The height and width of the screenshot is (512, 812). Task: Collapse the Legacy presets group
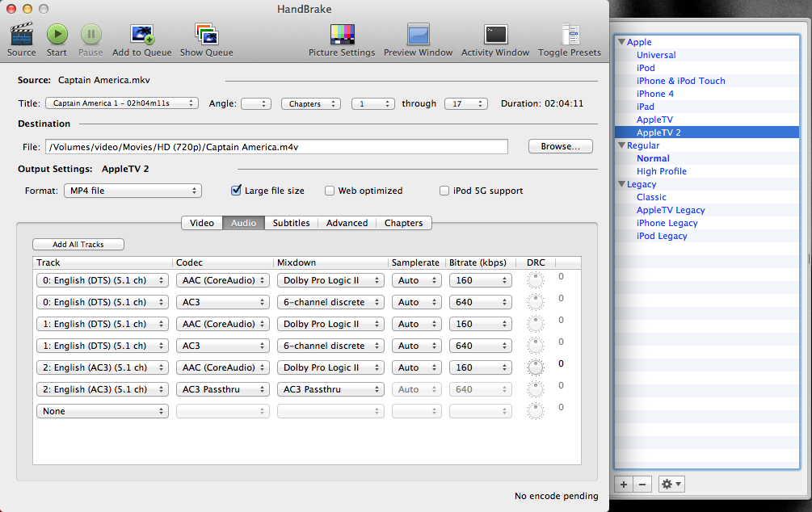622,184
